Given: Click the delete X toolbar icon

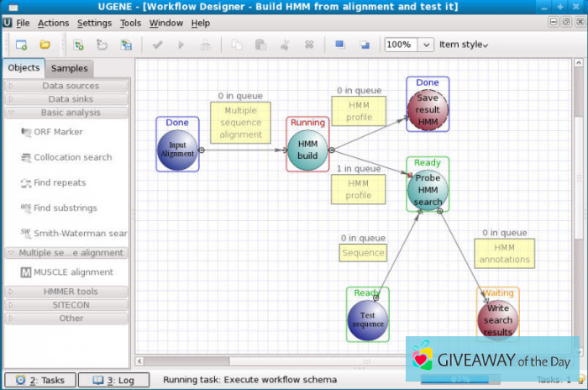Looking at the screenshot, I should pos(308,45).
